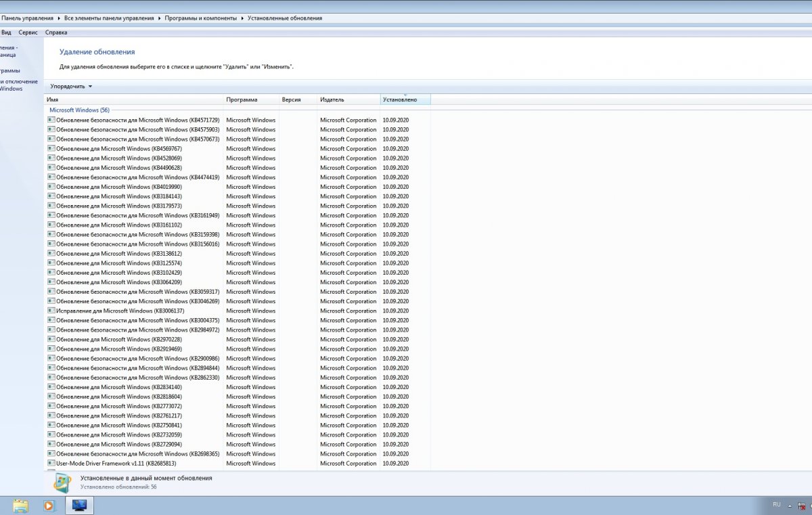Image resolution: width=812 pixels, height=515 pixels.
Task: Select the update named KB2729094
Action: [119, 444]
